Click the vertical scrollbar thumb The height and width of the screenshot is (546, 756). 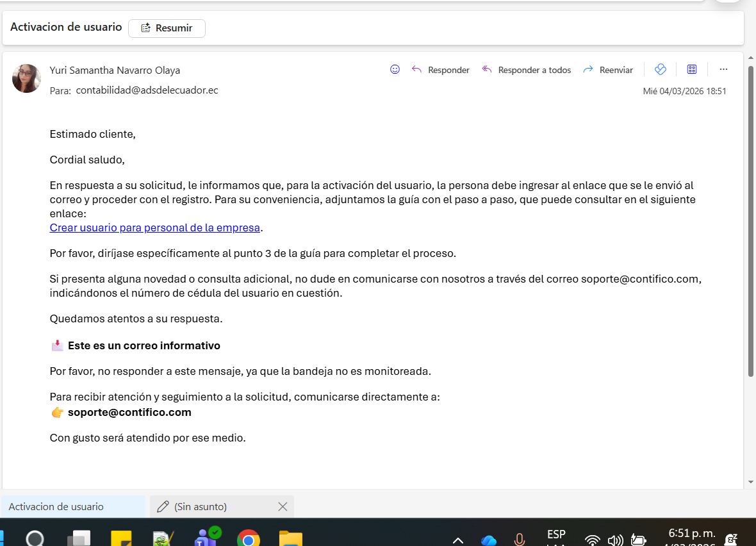751,221
